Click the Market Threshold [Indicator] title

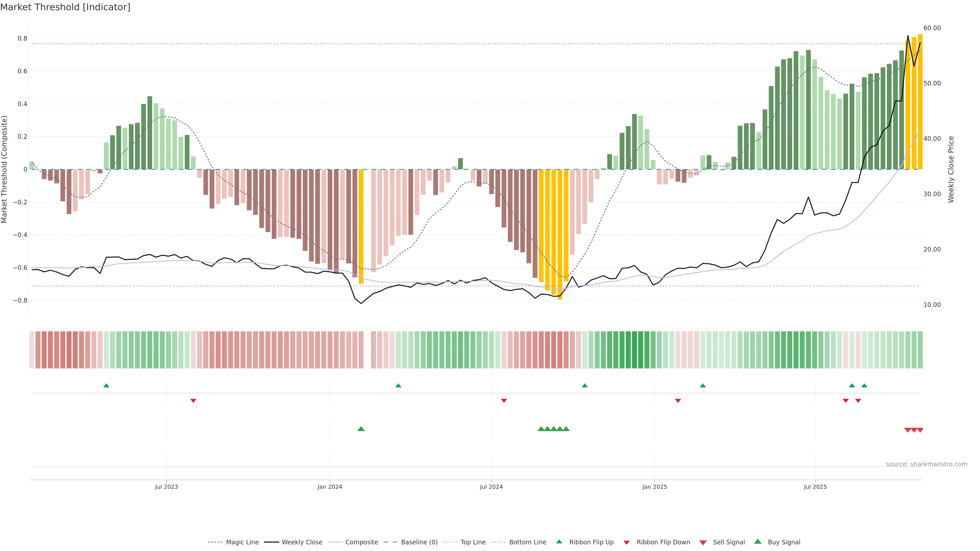coord(65,7)
